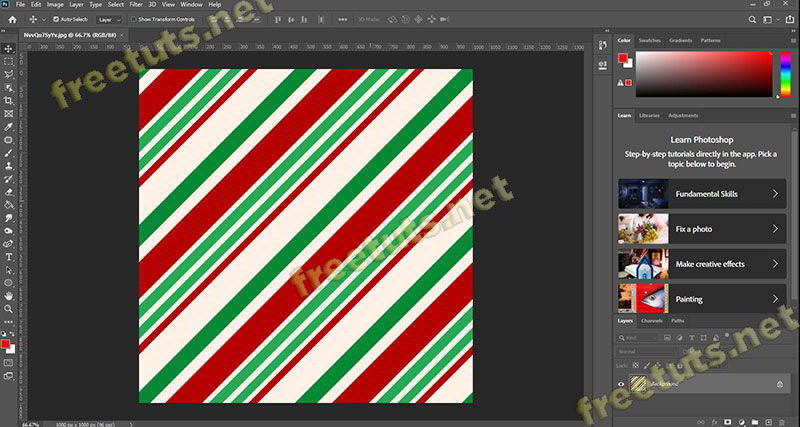Select the Rectangular Marquee tool
Screen dimensions: 800x427
pyautogui.click(x=9, y=62)
